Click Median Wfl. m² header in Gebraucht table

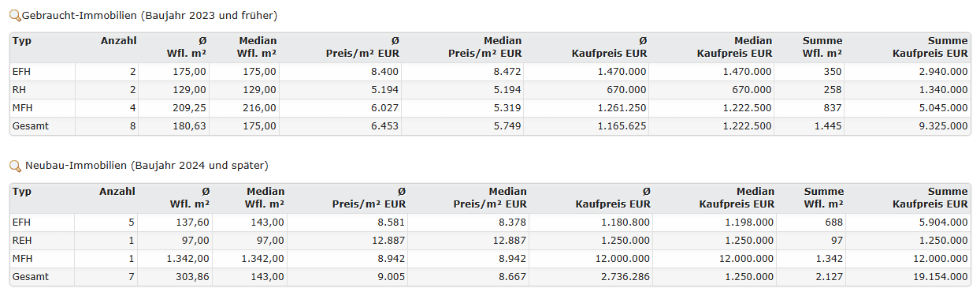(256, 47)
